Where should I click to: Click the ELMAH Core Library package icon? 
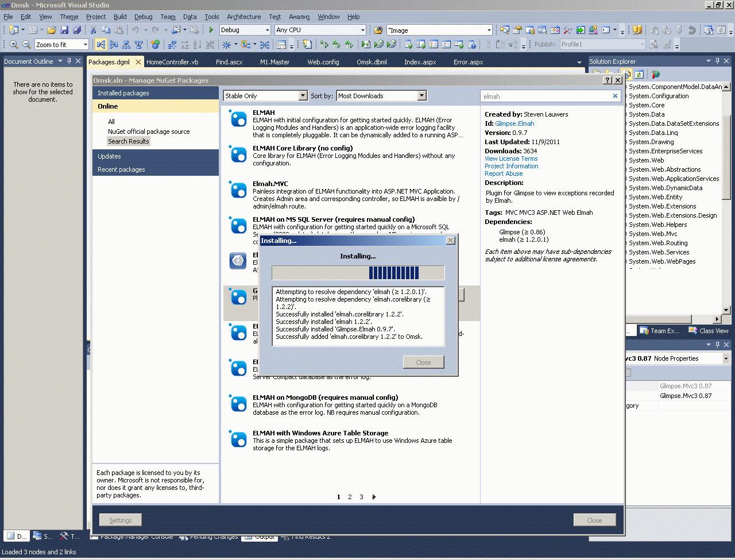(238, 154)
